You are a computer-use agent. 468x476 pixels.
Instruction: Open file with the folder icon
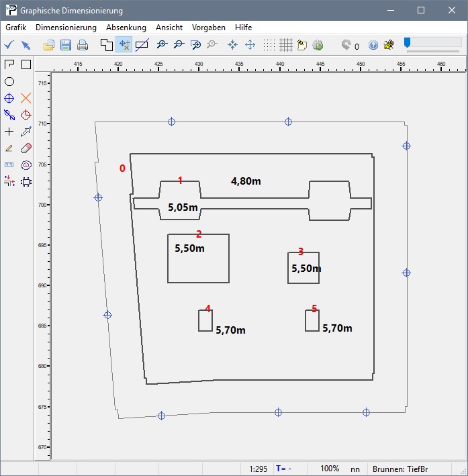[49, 45]
